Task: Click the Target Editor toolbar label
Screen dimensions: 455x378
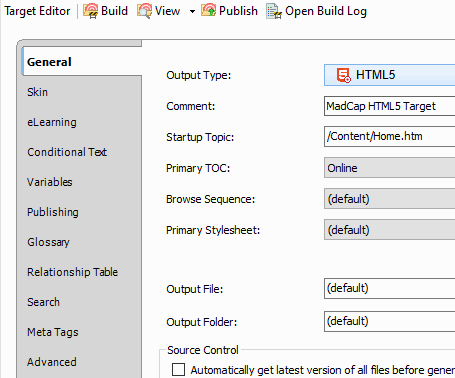Action: (x=37, y=11)
